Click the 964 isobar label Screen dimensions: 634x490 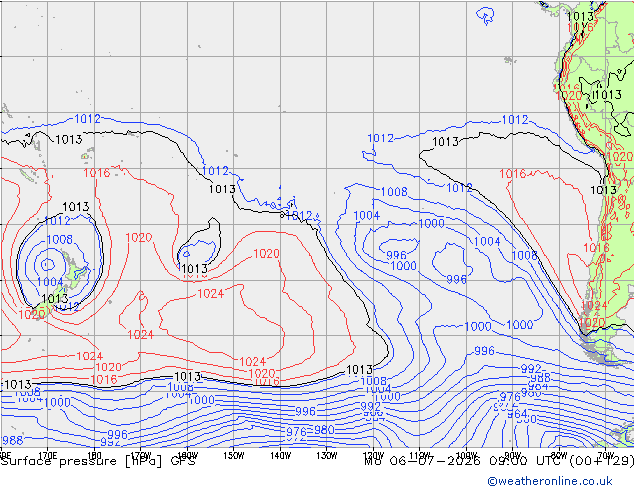[517, 414]
